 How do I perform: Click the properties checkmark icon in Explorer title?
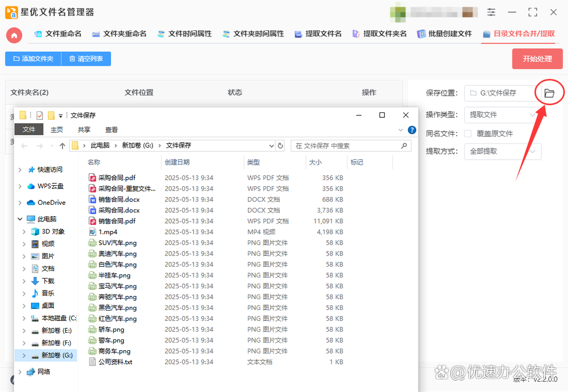click(40, 116)
